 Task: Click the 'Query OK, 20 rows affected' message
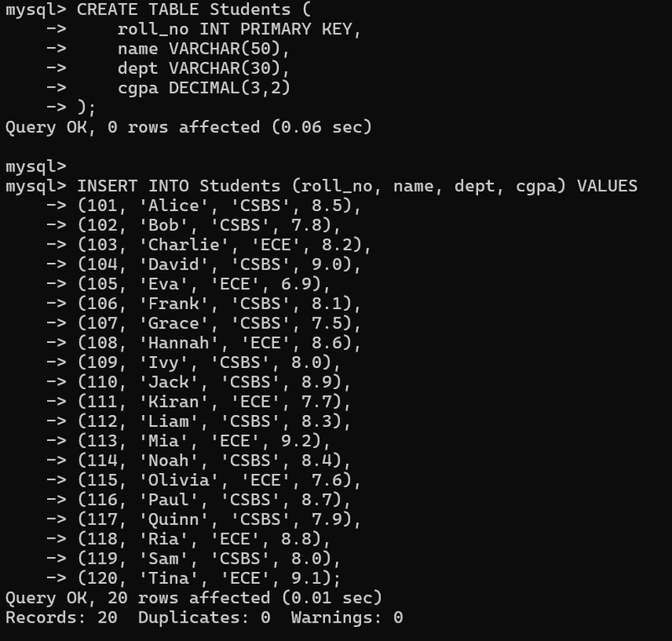point(193,597)
